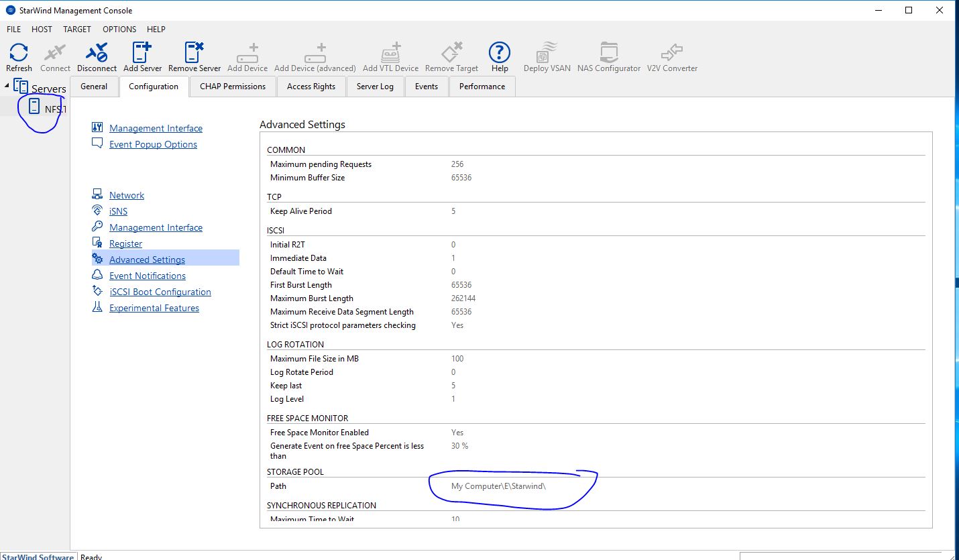Click the iSNS icon

coord(97,211)
